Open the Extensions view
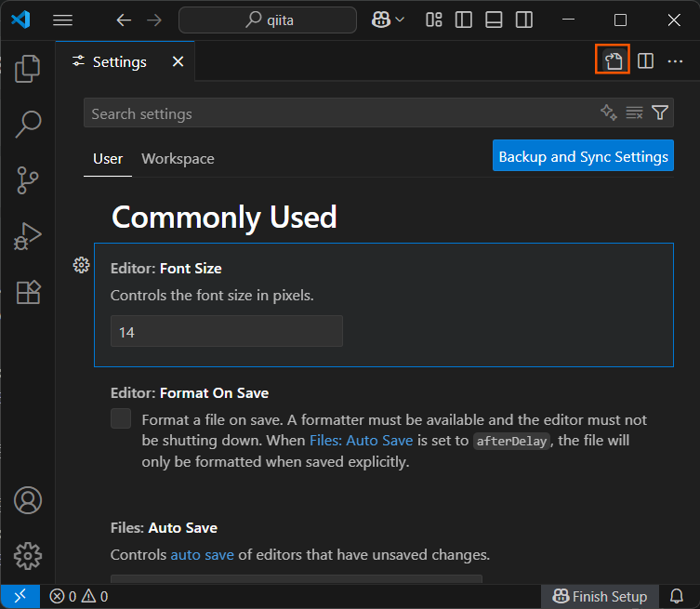This screenshot has width=700, height=609. coord(28,293)
